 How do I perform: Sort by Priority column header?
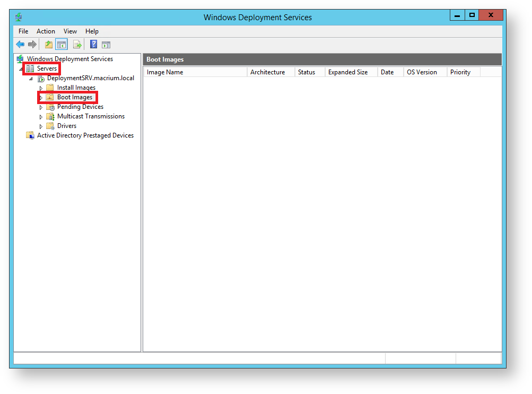coord(464,72)
